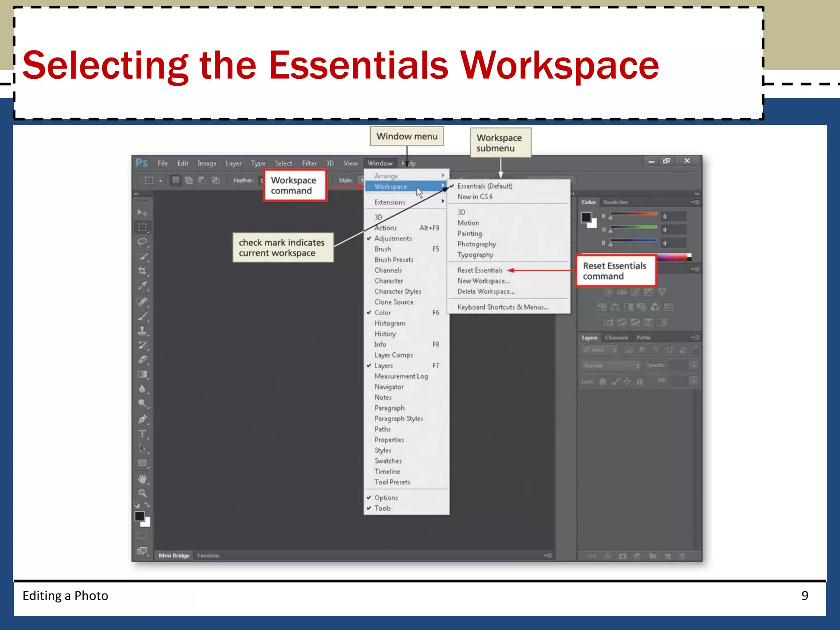Select the Clone Stamp tool
This screenshot has width=840, height=630.
coord(142,331)
